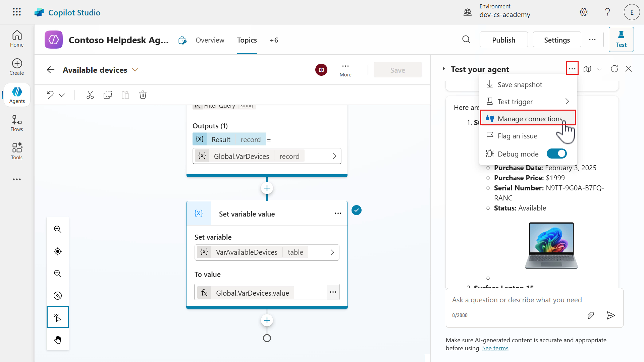Screen dimensions: 644x362
Task: Click the zoom in magnifier on canvas
Action: point(58,229)
